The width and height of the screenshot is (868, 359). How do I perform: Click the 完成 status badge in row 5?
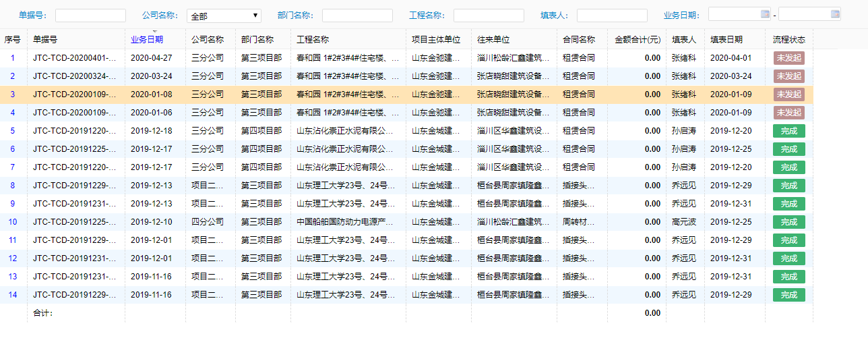pyautogui.click(x=789, y=131)
